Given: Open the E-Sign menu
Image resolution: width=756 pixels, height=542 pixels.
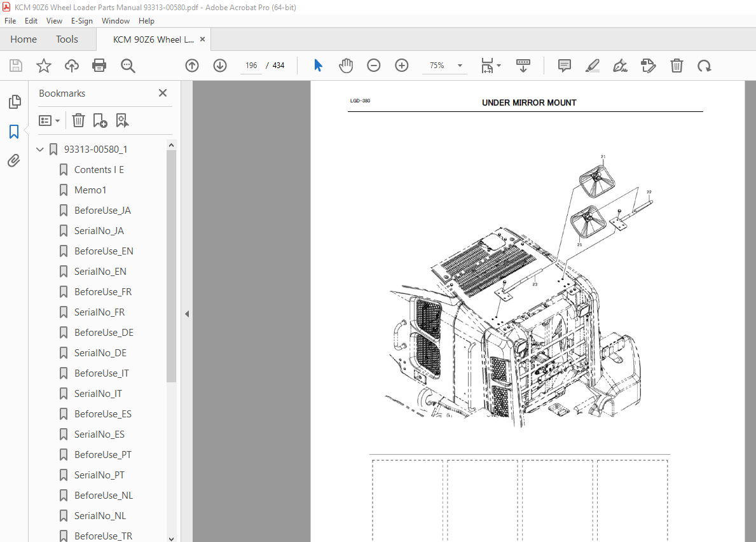Looking at the screenshot, I should point(81,21).
